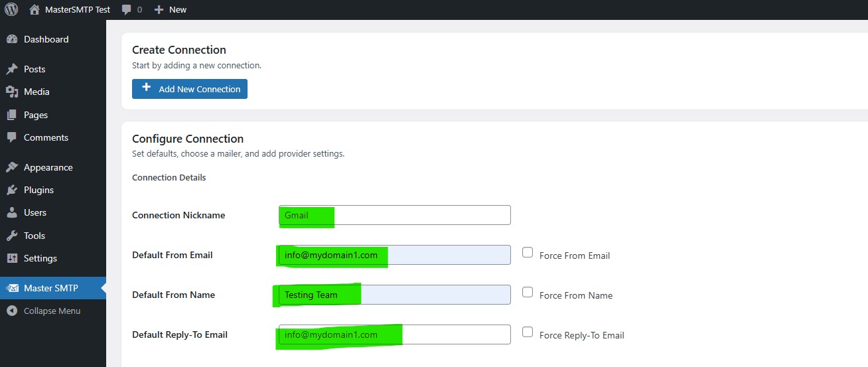Click the comments bubble icon in admin bar
The height and width of the screenshot is (367, 868).
(x=127, y=10)
